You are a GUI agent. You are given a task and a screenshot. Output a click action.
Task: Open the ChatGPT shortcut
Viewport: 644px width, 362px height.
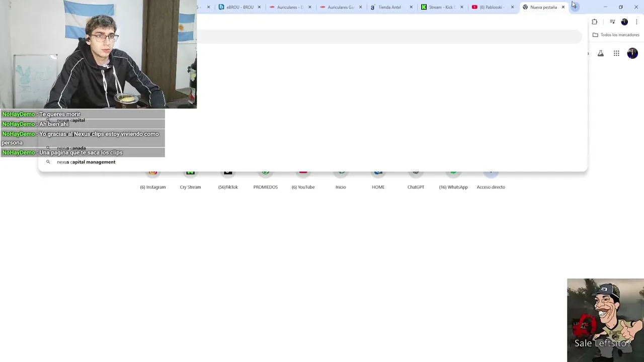point(416,179)
